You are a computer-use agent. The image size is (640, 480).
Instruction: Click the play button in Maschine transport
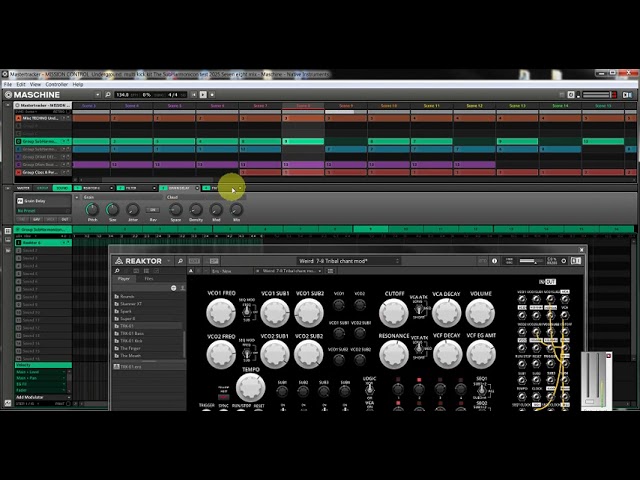[x=203, y=95]
